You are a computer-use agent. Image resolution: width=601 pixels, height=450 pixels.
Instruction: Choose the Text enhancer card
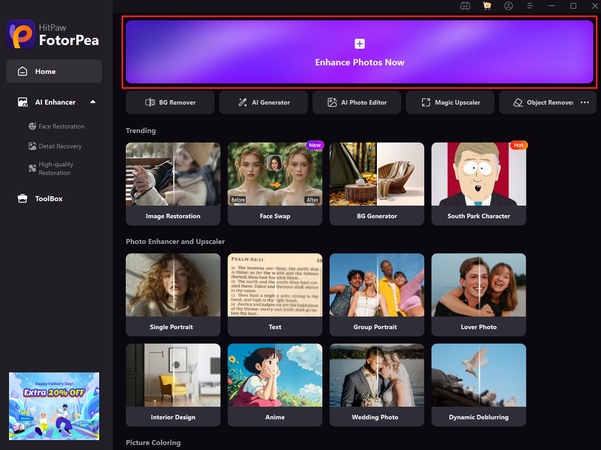[275, 294]
